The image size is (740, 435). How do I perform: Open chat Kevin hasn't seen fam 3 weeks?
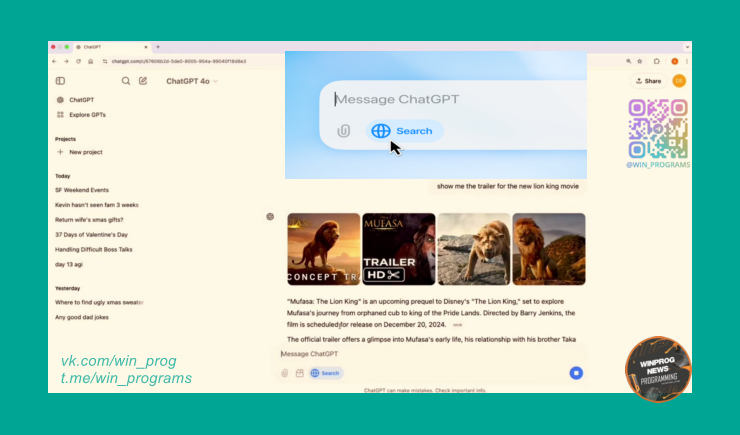(x=97, y=205)
